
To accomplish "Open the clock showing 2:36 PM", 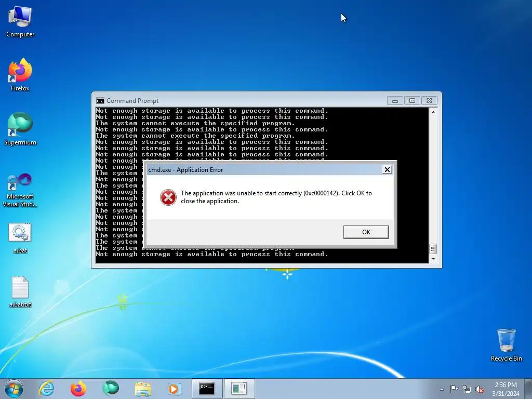I will point(506,389).
